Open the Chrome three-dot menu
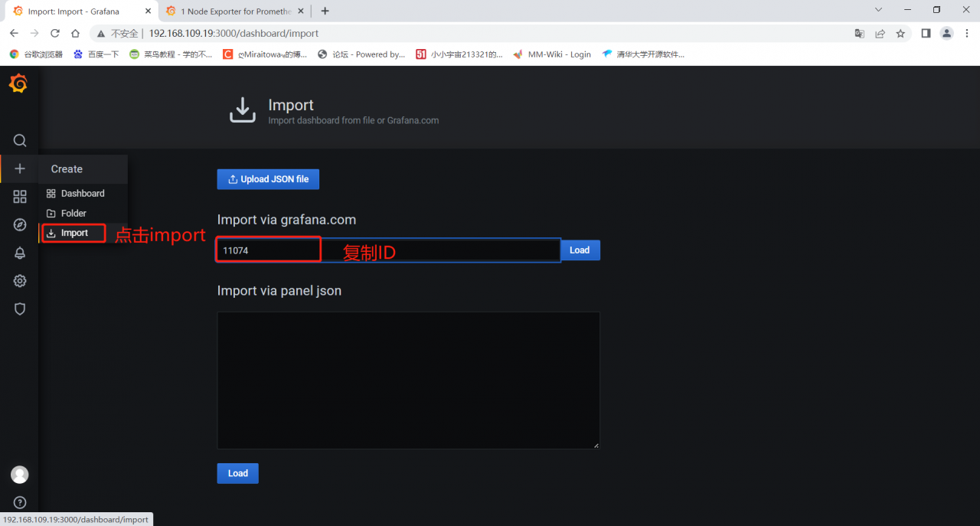The image size is (980, 526). click(x=966, y=34)
